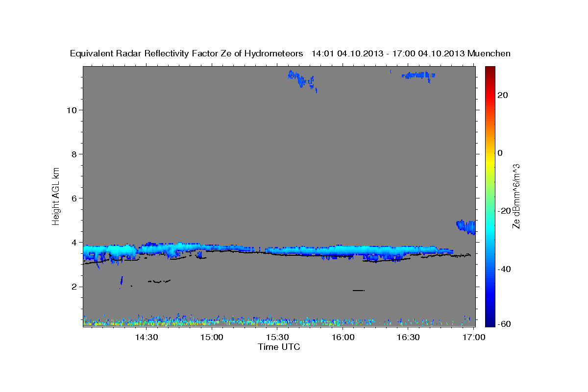Click the 17:00 time tick label

[473, 338]
